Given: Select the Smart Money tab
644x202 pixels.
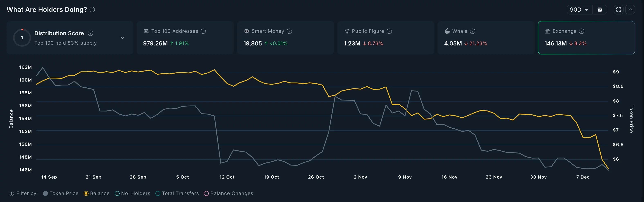Looking at the screenshot, I should [x=285, y=38].
